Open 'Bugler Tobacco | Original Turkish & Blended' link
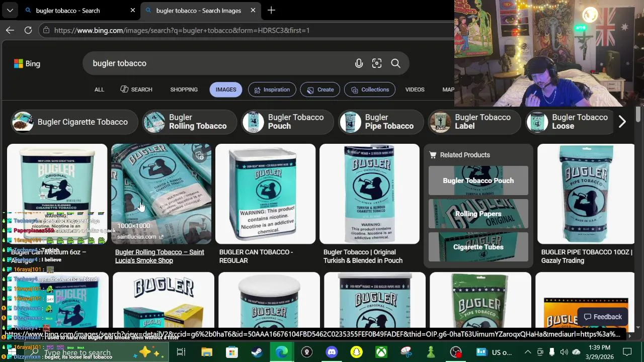 [x=363, y=256]
